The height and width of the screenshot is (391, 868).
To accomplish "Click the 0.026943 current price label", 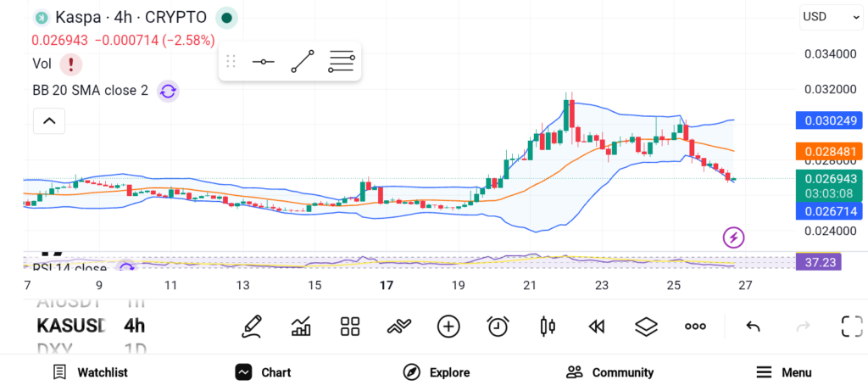I will [x=829, y=179].
